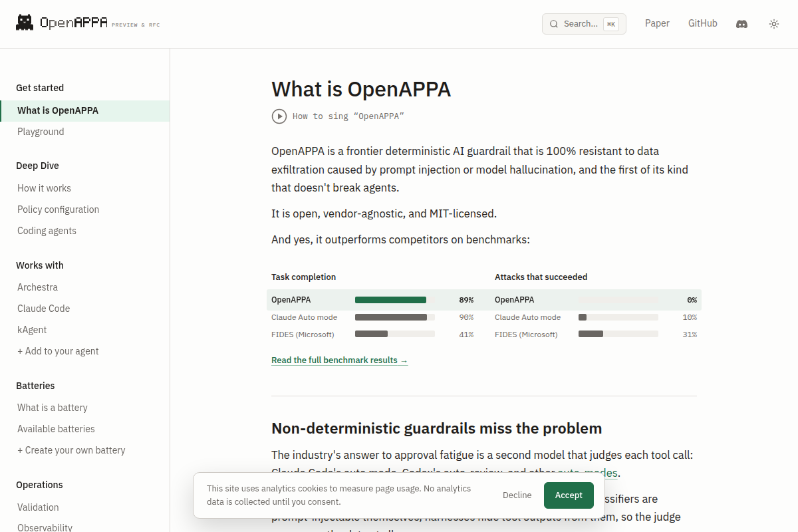Open the Search field

coord(584,24)
